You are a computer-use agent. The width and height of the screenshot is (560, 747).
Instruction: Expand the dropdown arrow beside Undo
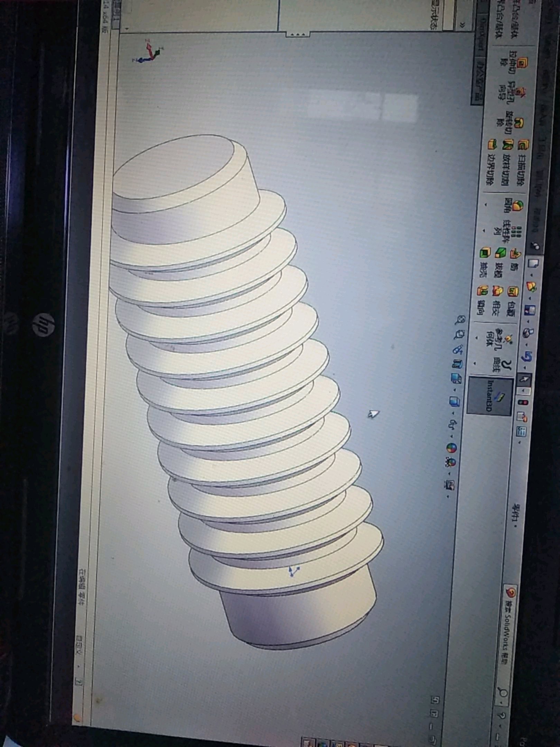click(x=525, y=367)
